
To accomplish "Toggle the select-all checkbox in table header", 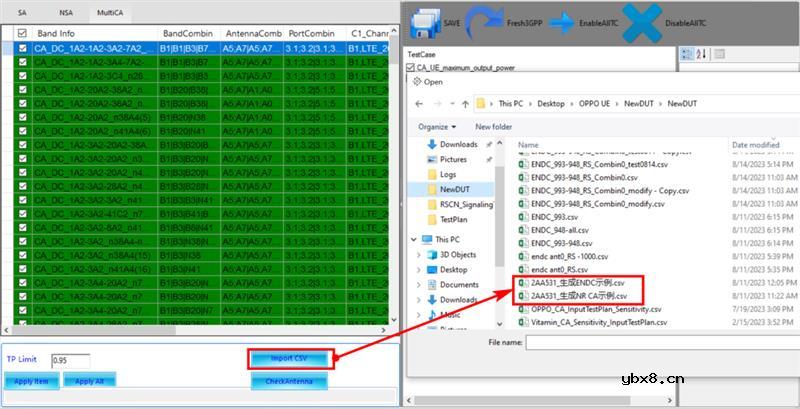I will click(22, 33).
